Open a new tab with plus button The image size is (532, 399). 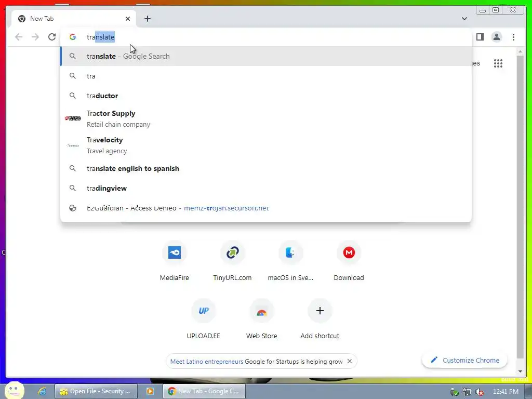click(x=147, y=19)
